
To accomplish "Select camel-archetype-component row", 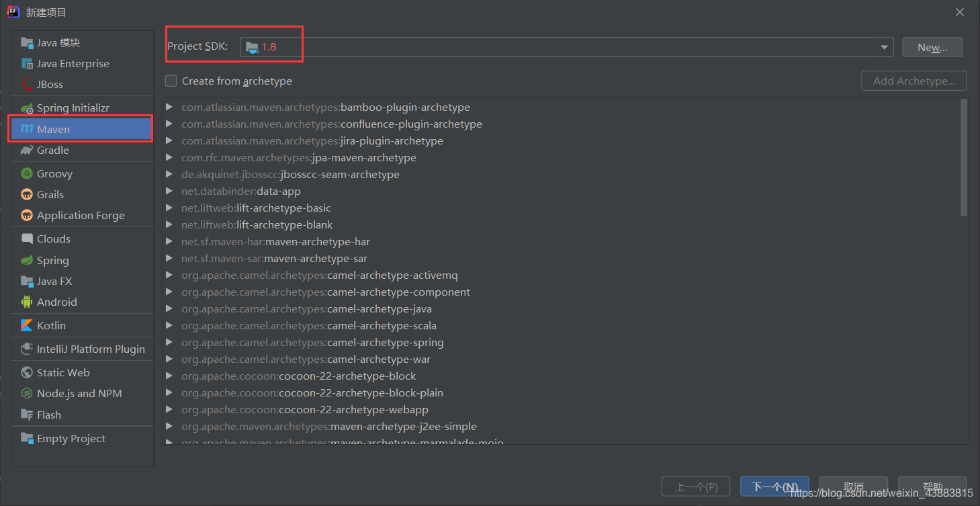I will [561, 292].
